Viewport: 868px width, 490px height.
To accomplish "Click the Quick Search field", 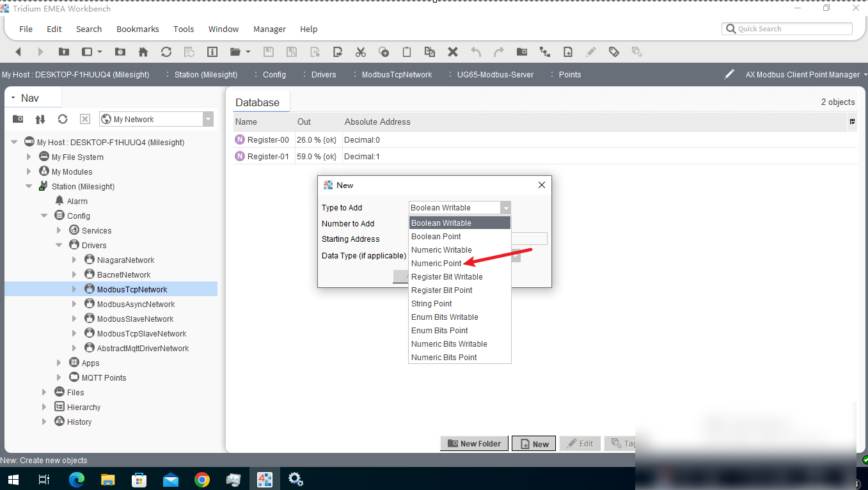I will [x=787, y=29].
